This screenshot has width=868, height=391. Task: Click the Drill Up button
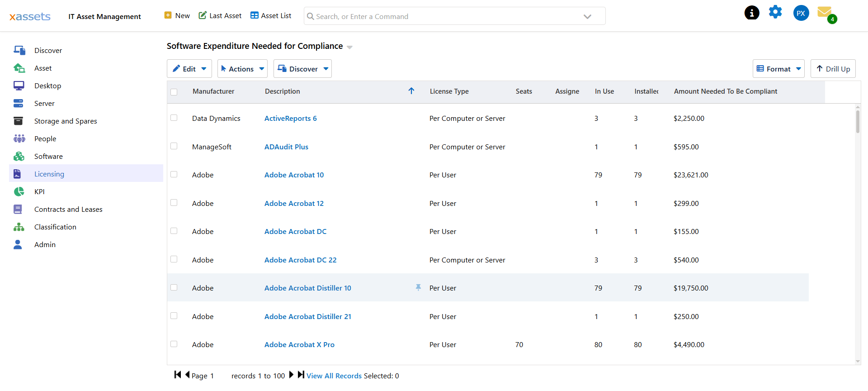pos(833,69)
